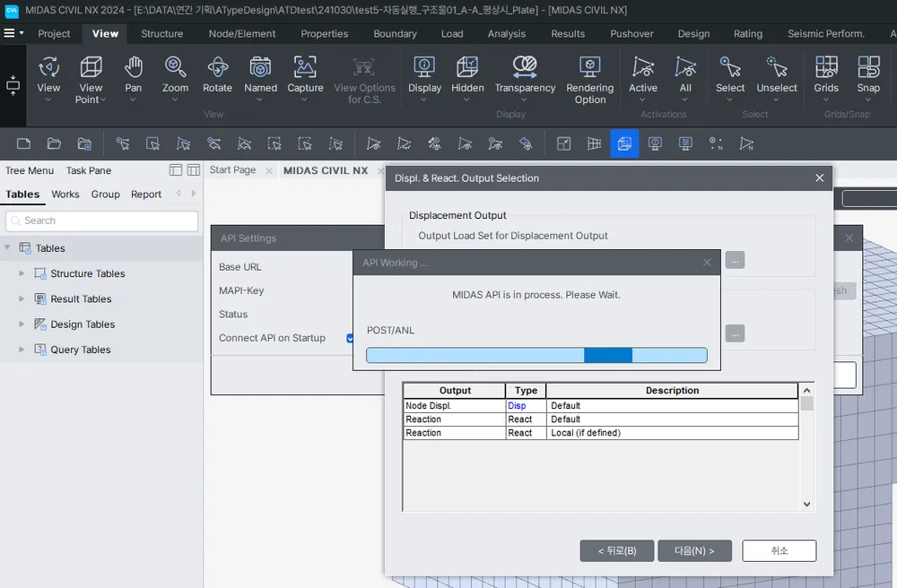Click the Snap tool icon

(868, 67)
